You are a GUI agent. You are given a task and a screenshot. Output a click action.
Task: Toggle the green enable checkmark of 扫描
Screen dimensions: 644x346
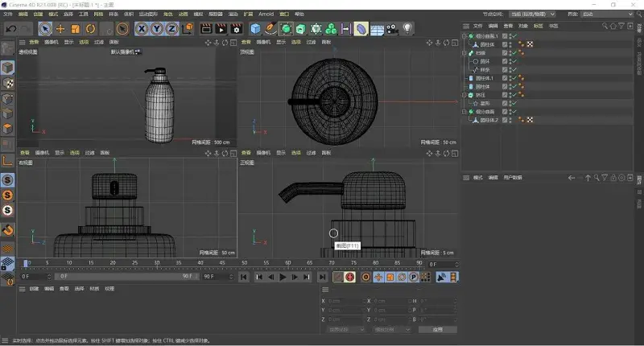tap(514, 53)
